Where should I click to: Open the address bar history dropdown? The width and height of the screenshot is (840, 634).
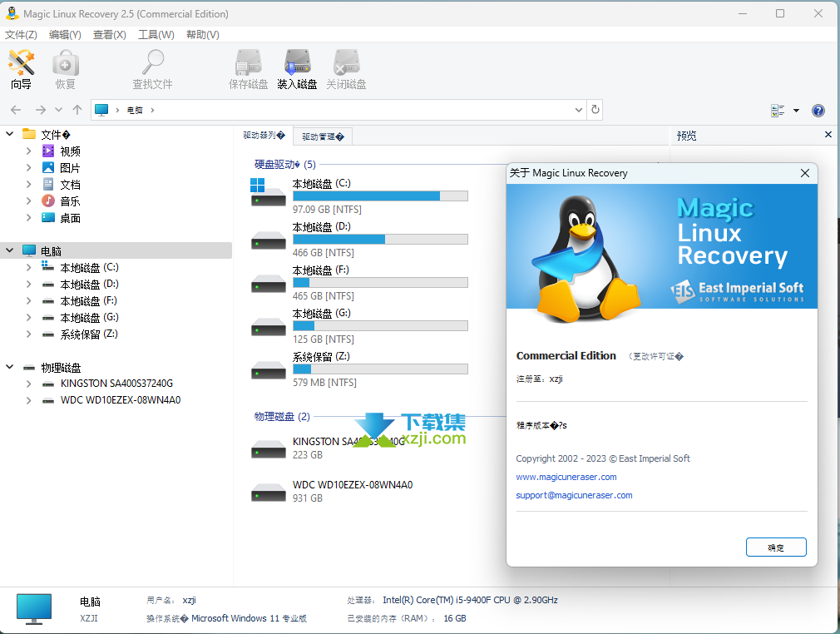(x=579, y=110)
